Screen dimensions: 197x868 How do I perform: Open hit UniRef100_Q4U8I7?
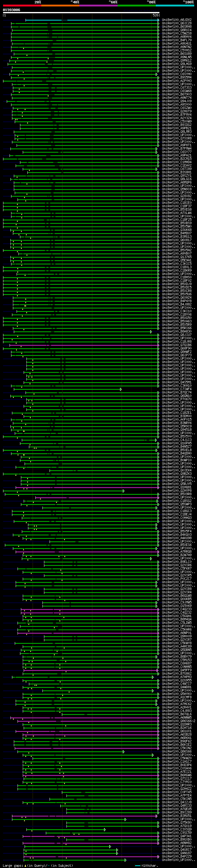[177, 850]
